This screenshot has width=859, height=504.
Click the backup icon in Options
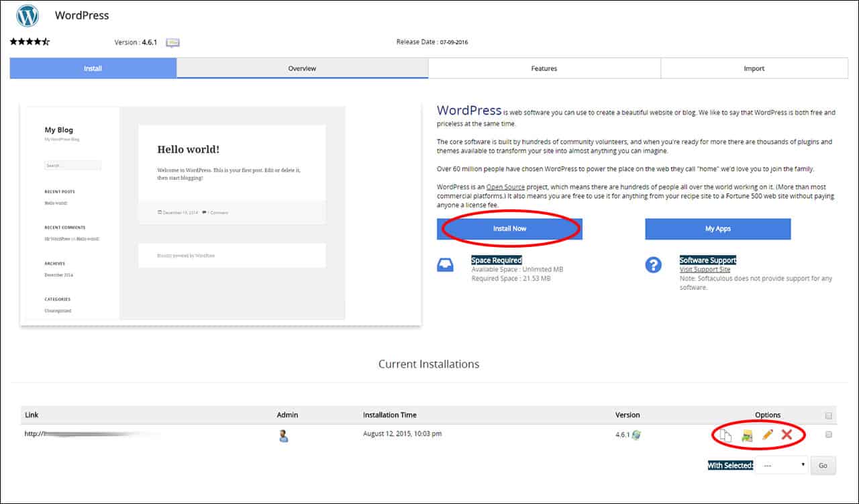[746, 436]
